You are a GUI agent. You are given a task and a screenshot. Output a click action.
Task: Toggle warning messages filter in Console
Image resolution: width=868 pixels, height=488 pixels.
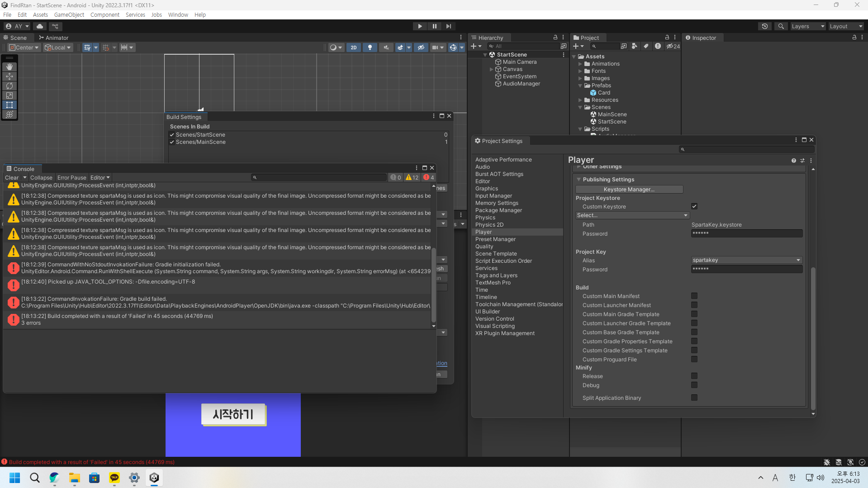pyautogui.click(x=412, y=178)
